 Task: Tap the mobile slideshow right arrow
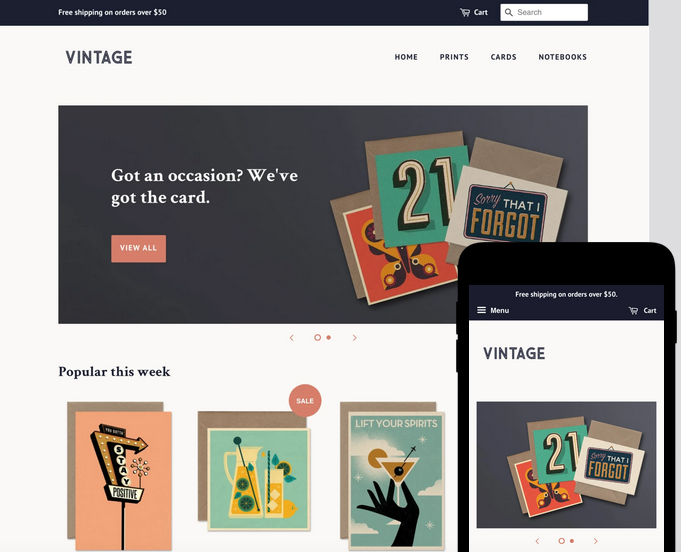pos(595,541)
